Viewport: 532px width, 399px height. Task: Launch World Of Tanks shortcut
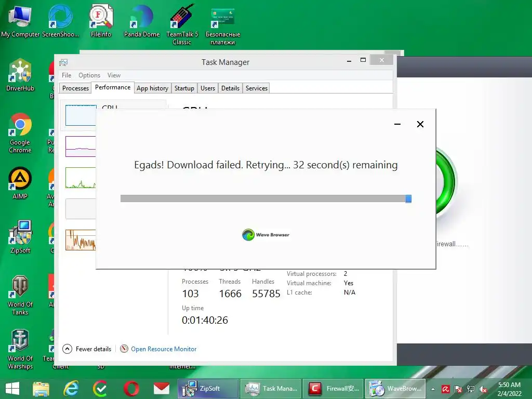[x=20, y=295]
